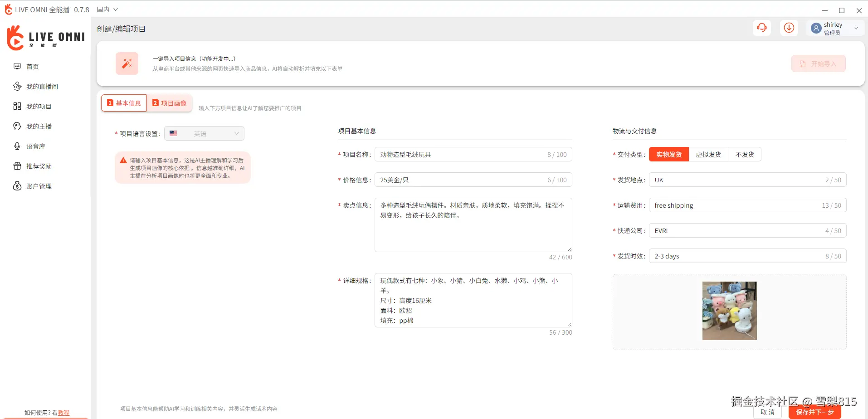Click the 项目基本信息 section heading
Screen dimensions: 868x419
(x=357, y=131)
